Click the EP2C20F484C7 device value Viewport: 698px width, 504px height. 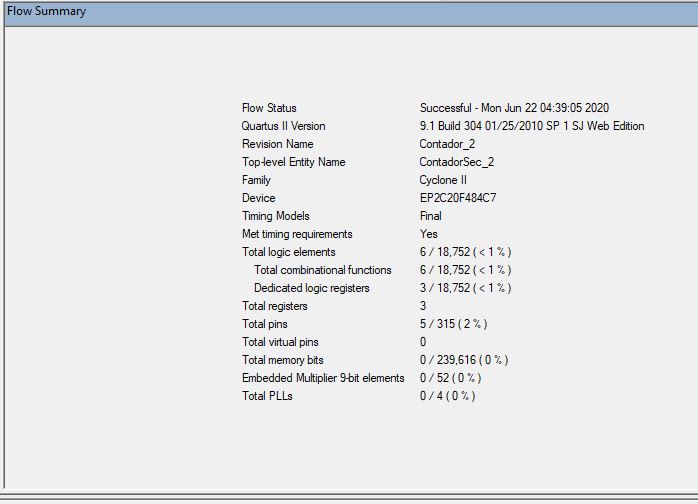click(x=458, y=198)
